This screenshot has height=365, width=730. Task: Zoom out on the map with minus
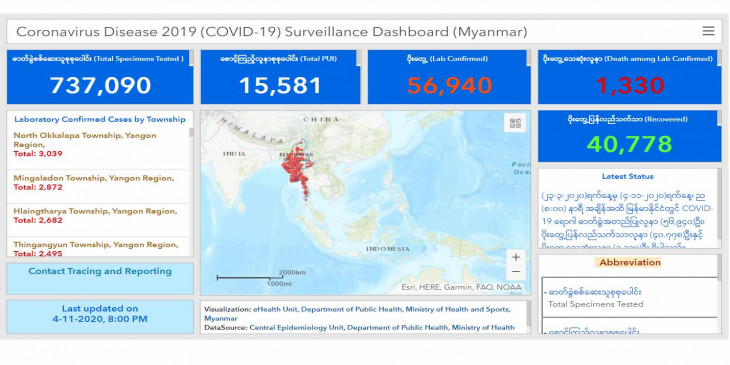[516, 272]
